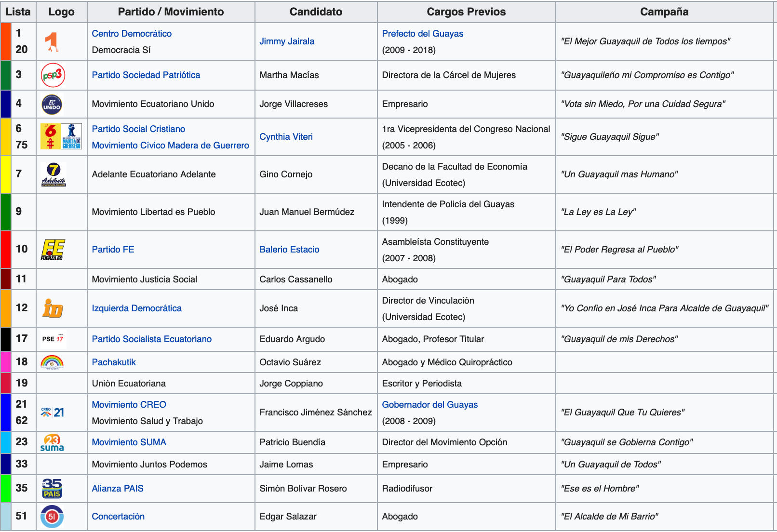This screenshot has width=777, height=532.
Task: Click the SUMA 23 logo
Action: pos(52,442)
